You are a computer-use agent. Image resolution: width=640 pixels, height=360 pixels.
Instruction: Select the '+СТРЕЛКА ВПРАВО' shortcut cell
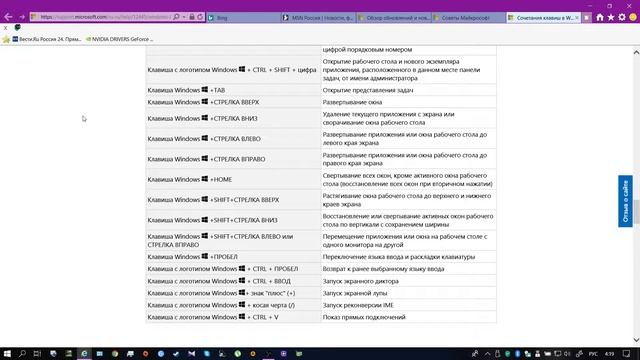click(233, 159)
